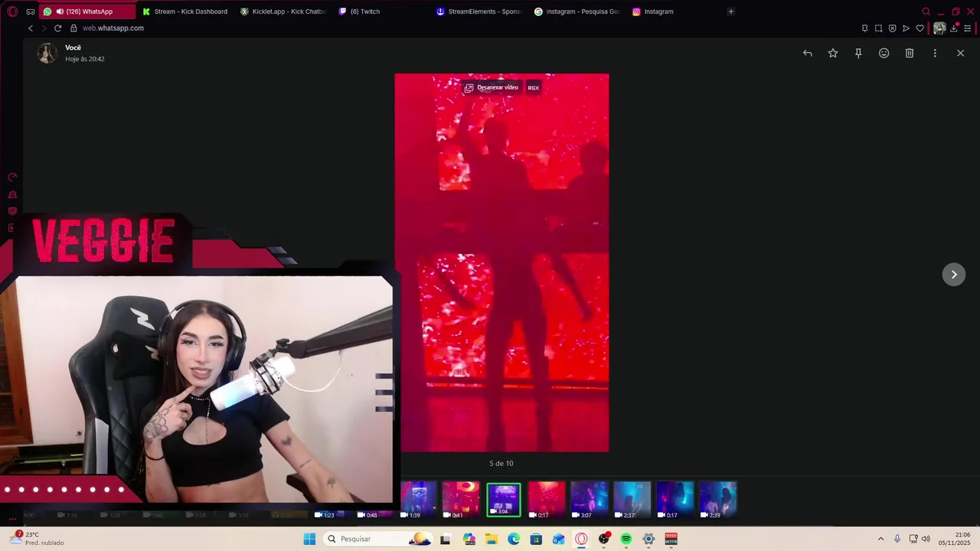Viewport: 980px width, 551px height.
Task: Go to the next media item
Action: pos(954,275)
